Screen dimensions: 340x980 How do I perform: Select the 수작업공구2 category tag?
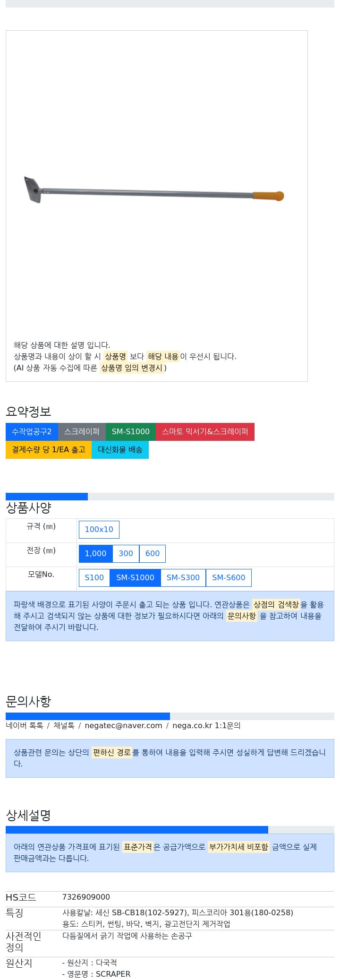point(32,432)
